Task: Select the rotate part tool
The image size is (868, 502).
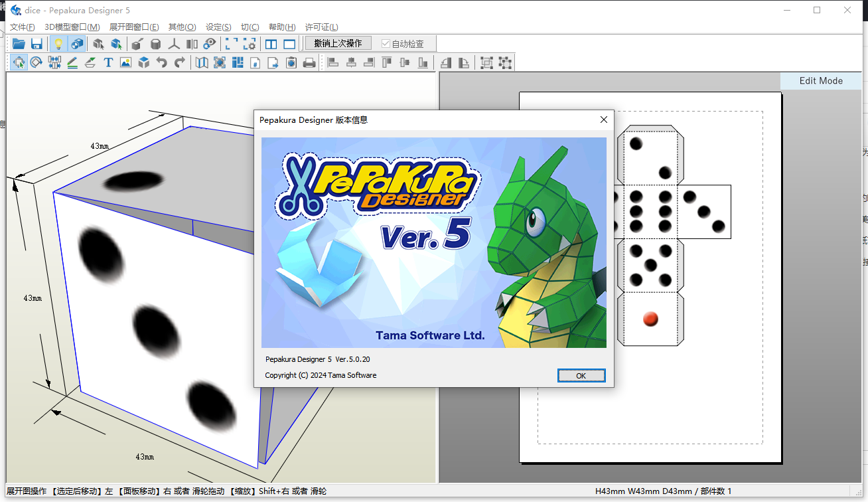Action: point(36,62)
